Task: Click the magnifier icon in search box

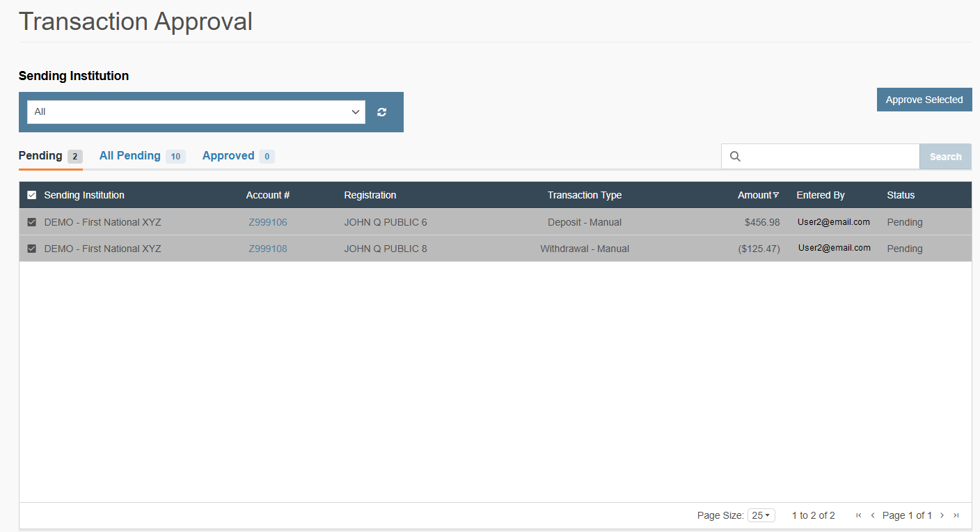Action: (735, 157)
